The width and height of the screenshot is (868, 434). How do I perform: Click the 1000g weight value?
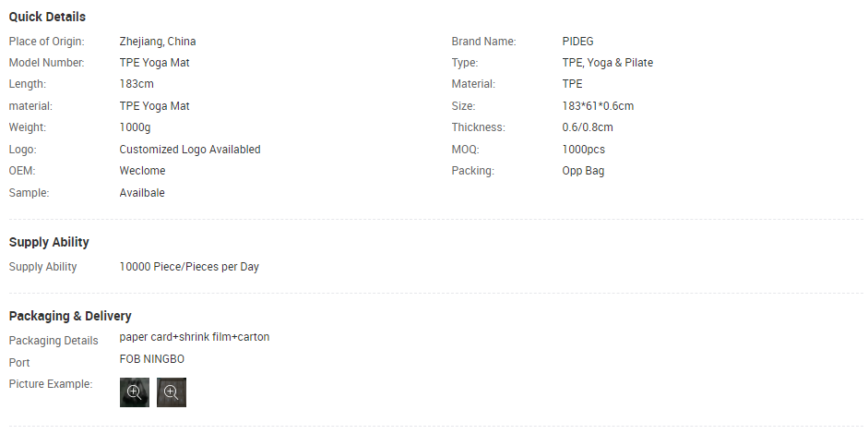point(135,127)
